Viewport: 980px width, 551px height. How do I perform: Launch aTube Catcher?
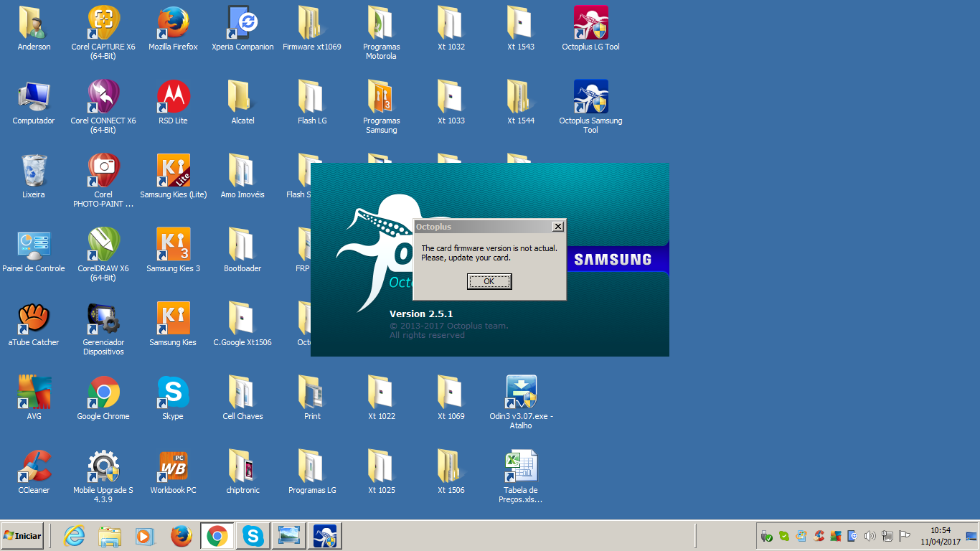pyautogui.click(x=34, y=324)
